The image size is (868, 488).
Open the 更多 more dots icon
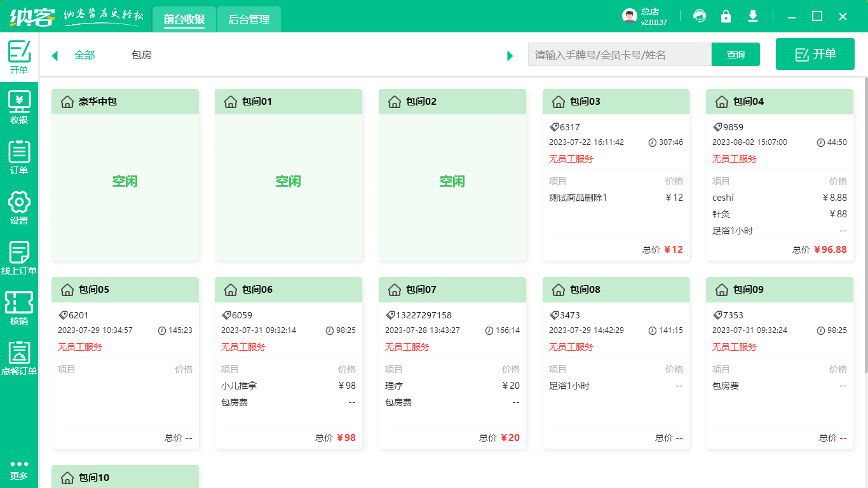pyautogui.click(x=19, y=470)
